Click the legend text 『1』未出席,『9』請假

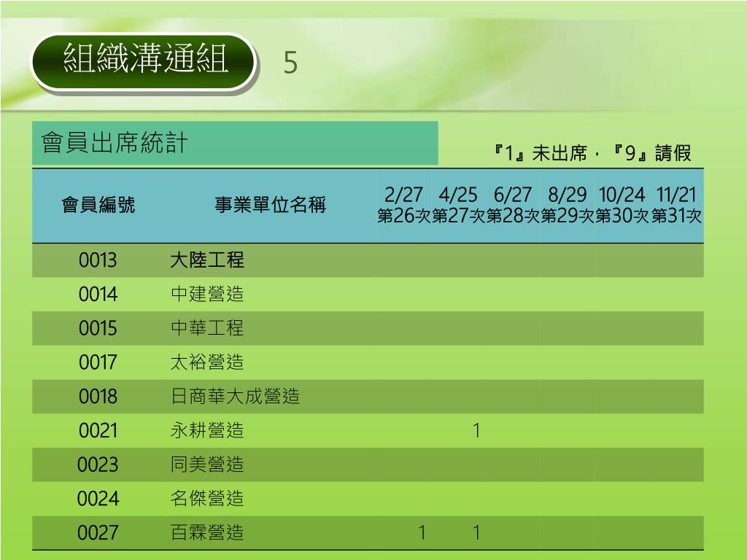[x=592, y=153]
